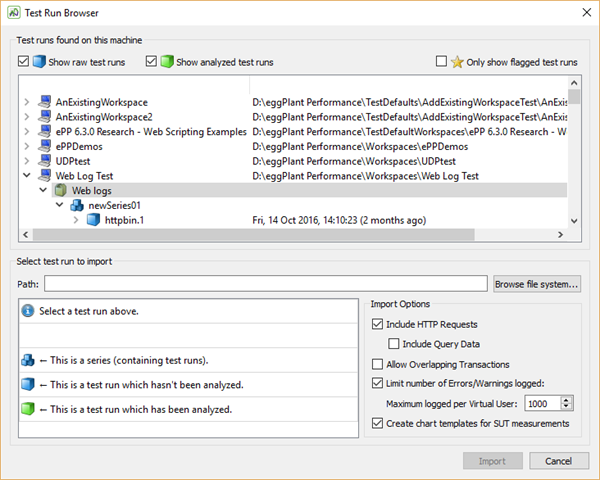Toggle the Show analyzed test runs checkbox

tap(151, 61)
